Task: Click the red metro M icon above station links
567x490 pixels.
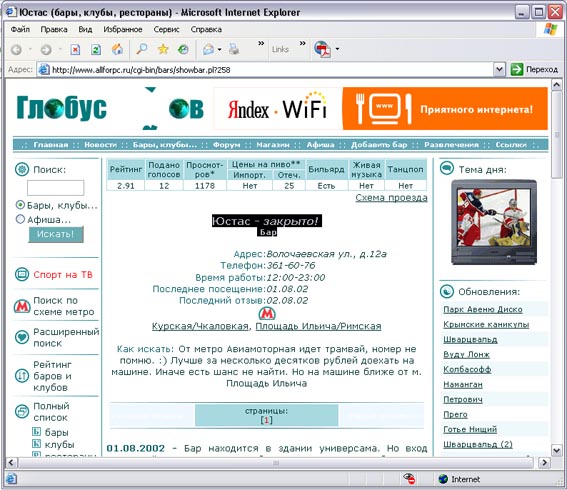Action: (x=267, y=313)
